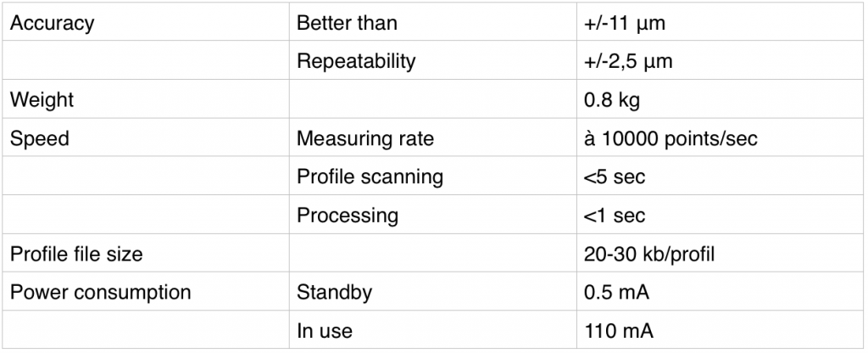The width and height of the screenshot is (868, 353).
Task: Click the +/-11 µm value cell
Action: pos(625,24)
